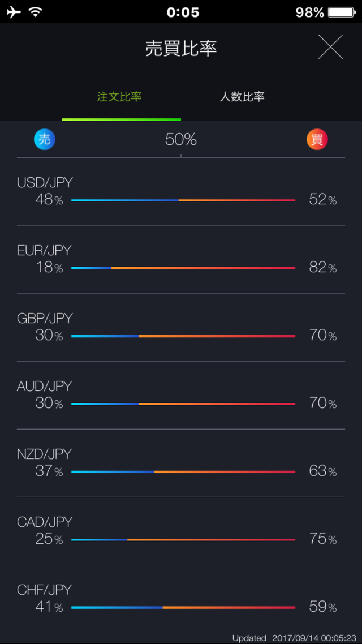Select the EUR/JPY row label
362x644 pixels.
[x=44, y=250]
